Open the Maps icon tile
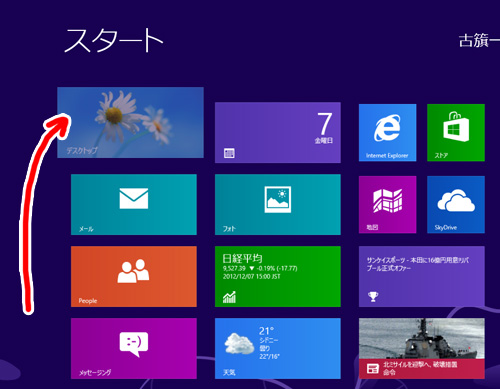Viewport: 500px width, 389px height. pyautogui.click(x=387, y=200)
